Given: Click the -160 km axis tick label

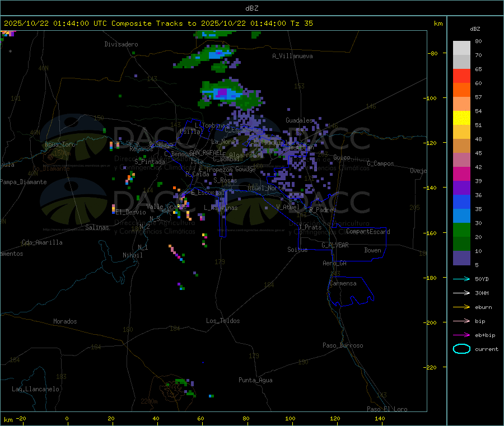Looking at the screenshot, I should click(x=431, y=233).
